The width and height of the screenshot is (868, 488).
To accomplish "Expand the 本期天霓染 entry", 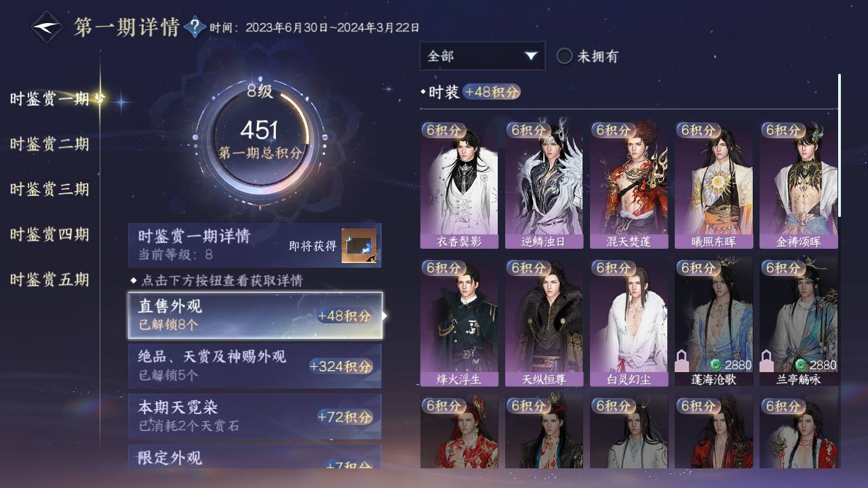I will (255, 416).
